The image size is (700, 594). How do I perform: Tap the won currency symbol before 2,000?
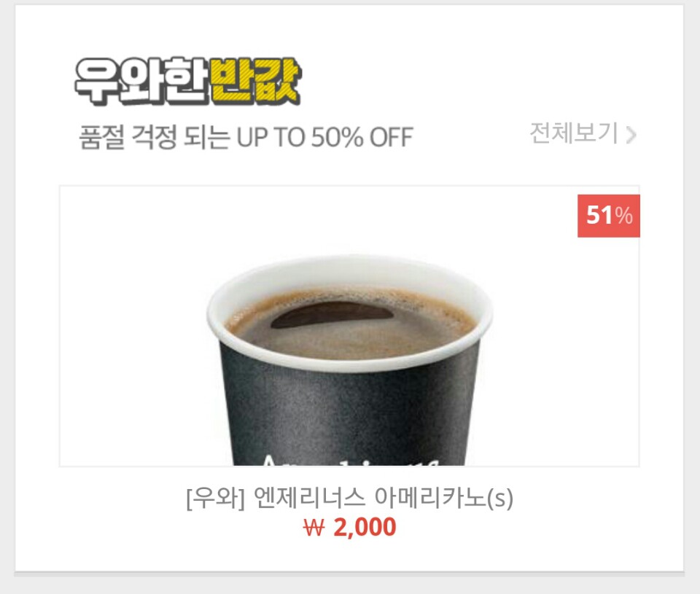pos(314,528)
